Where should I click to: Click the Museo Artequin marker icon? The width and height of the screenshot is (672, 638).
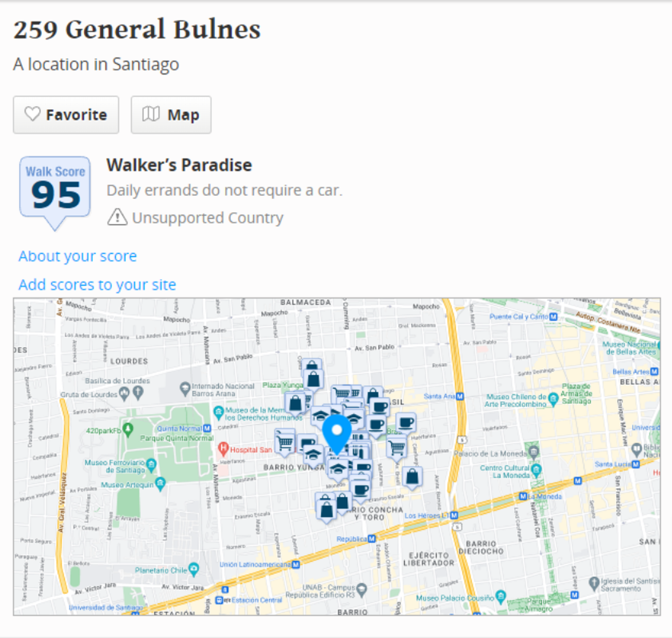(160, 483)
